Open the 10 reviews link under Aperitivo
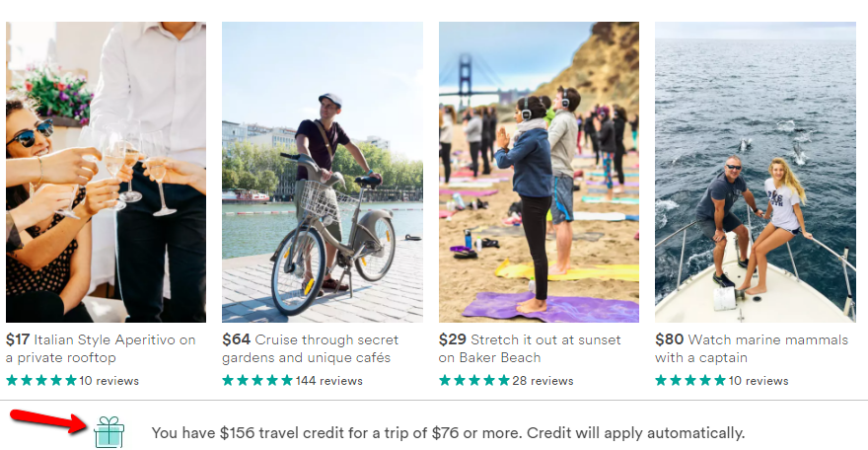This screenshot has width=868, height=450. point(108,381)
